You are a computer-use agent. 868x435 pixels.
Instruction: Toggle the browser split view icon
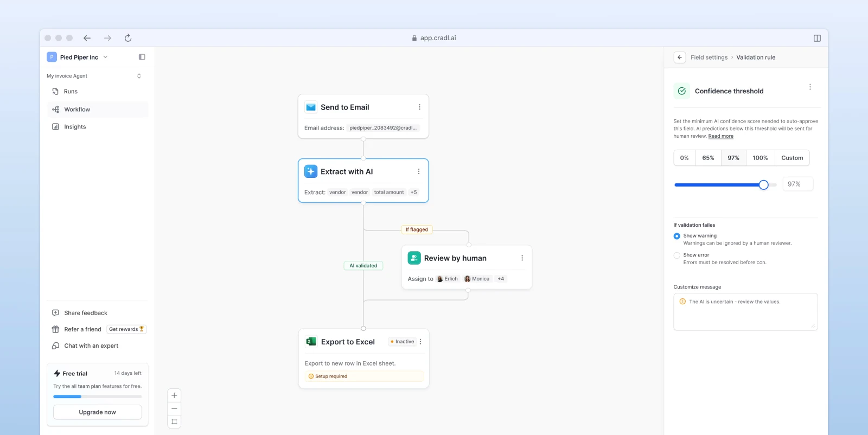(817, 38)
